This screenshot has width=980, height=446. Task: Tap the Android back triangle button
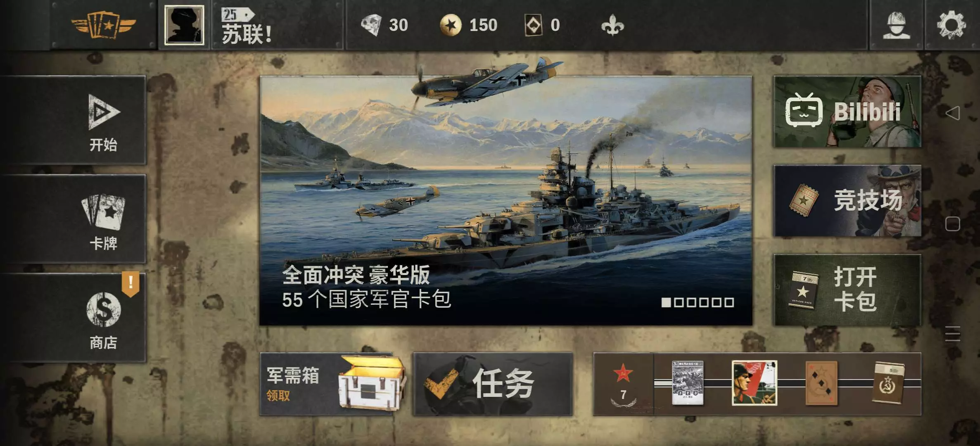pos(952,113)
